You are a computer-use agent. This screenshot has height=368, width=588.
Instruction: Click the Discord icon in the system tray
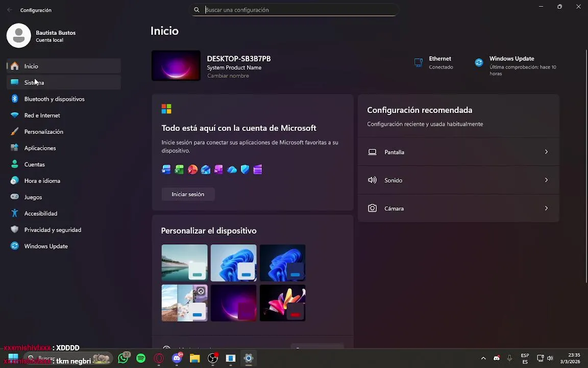click(x=497, y=358)
